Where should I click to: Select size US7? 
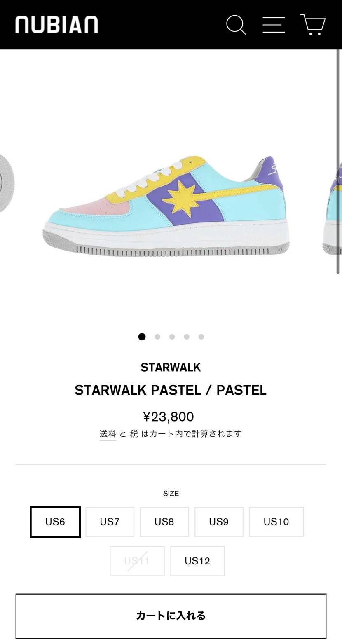[x=110, y=522]
